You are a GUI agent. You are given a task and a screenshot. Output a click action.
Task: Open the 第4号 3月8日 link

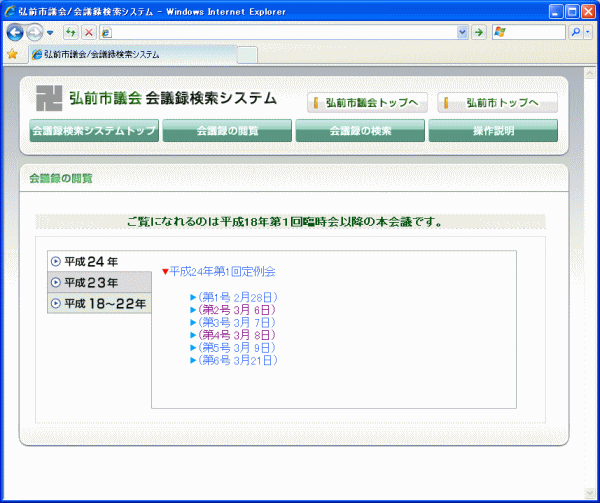pos(237,335)
